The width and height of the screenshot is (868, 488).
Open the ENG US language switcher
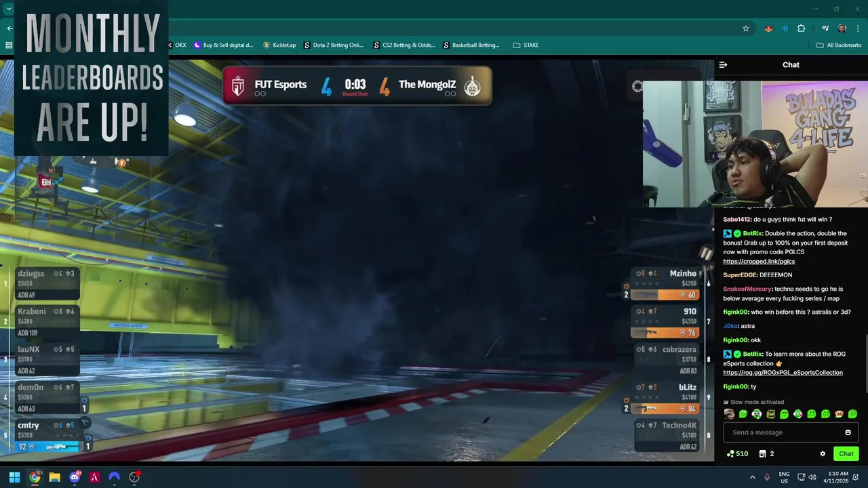784,477
